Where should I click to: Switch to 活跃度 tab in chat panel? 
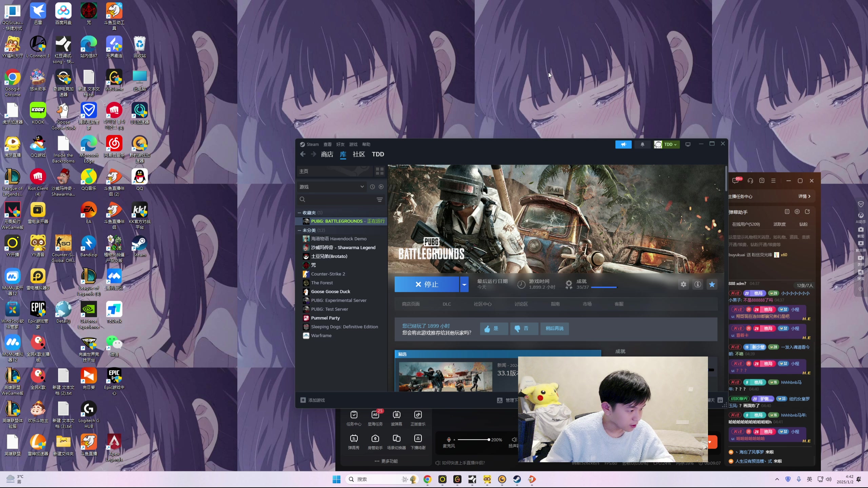coord(779,224)
